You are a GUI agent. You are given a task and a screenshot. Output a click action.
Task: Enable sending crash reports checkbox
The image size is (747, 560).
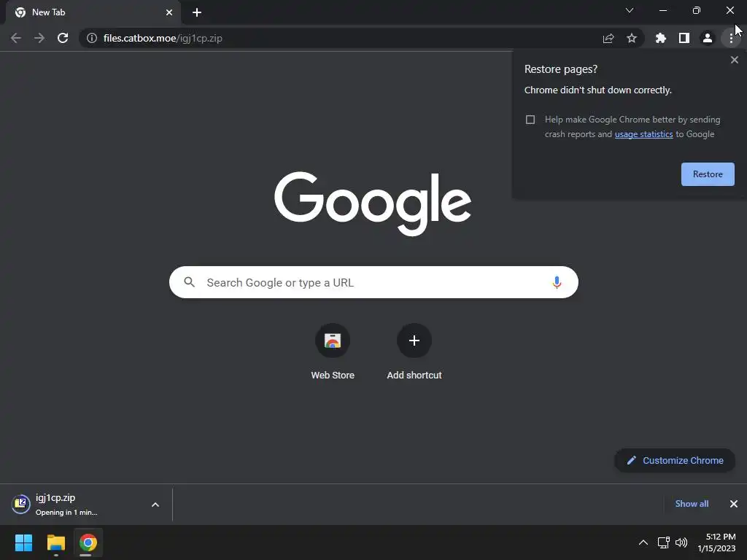[x=530, y=120]
